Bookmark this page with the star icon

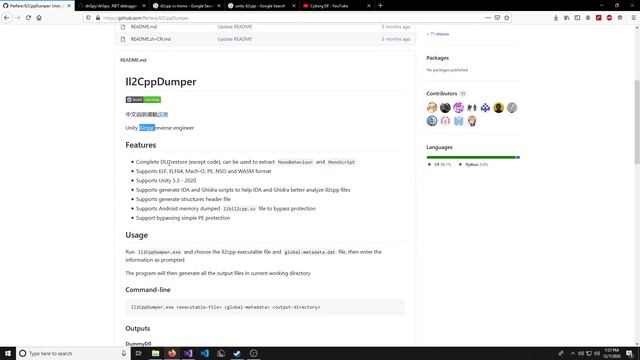pyautogui.click(x=507, y=18)
